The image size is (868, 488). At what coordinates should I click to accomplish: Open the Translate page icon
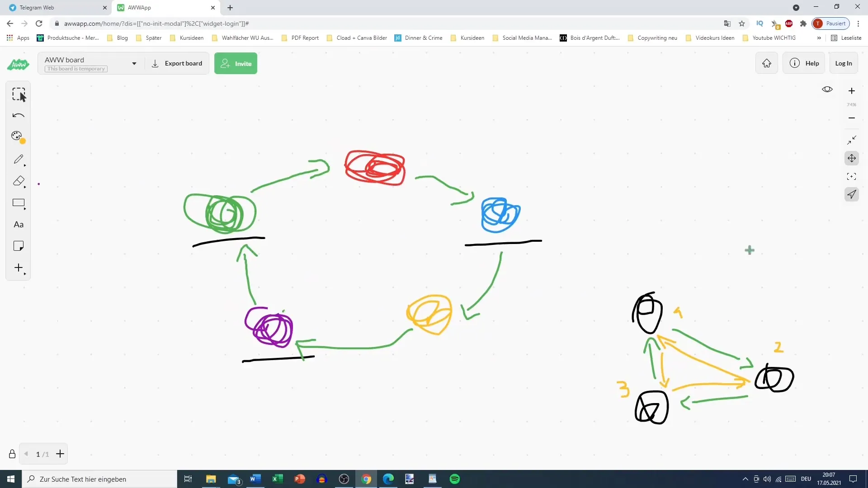click(727, 23)
